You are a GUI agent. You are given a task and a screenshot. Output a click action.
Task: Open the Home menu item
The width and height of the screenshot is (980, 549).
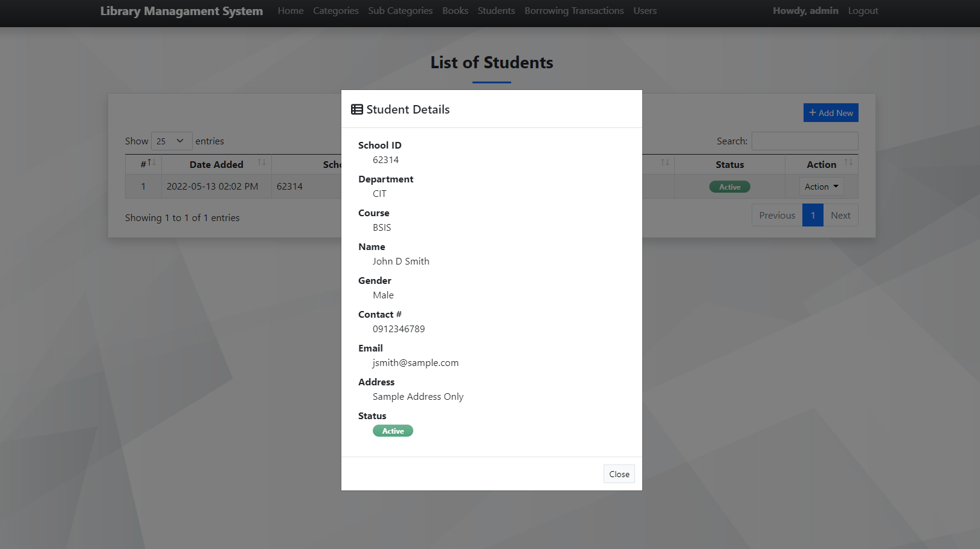click(x=291, y=11)
